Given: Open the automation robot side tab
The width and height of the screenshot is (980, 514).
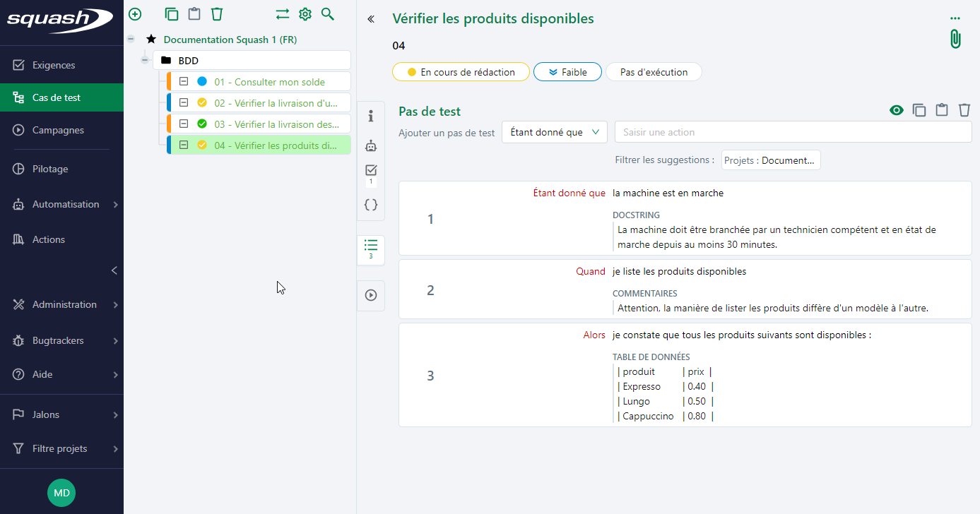Looking at the screenshot, I should (x=371, y=146).
